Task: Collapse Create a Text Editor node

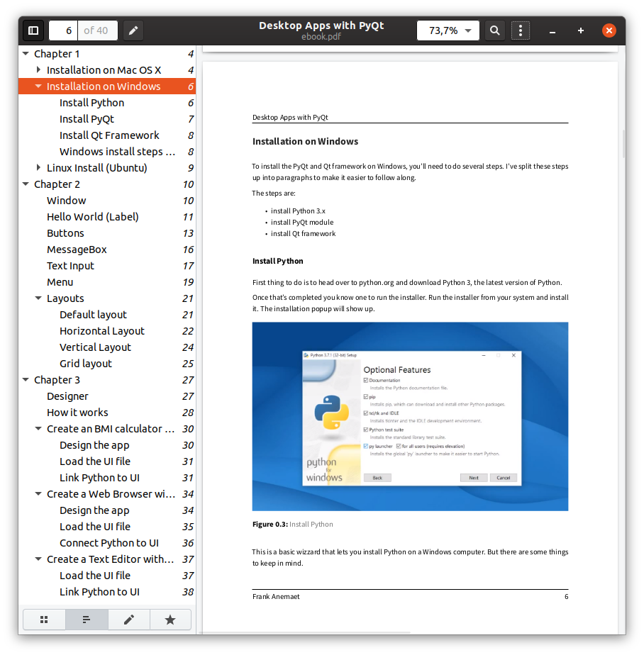Action: (38, 559)
